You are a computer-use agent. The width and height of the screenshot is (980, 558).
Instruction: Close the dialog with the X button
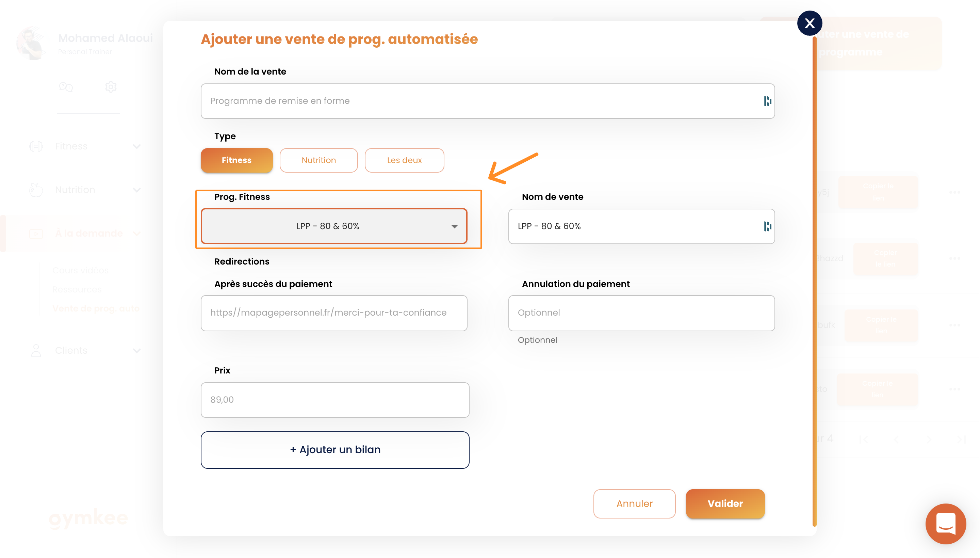809,23
